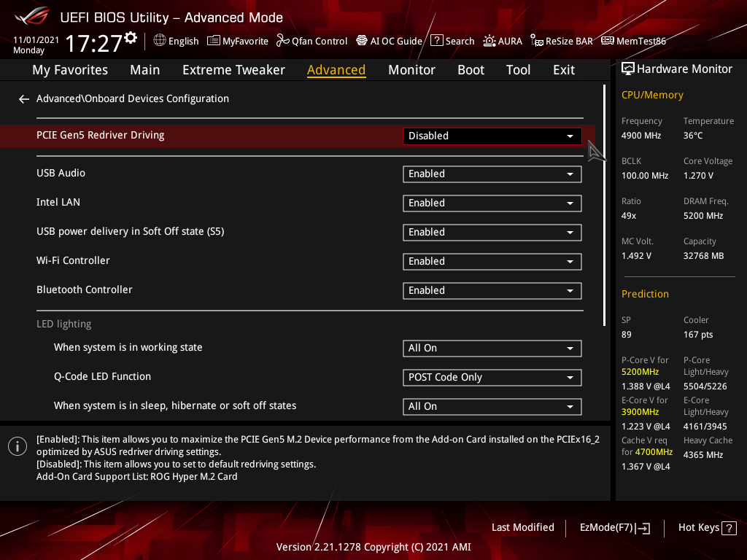Click the Qfan Control label
The width and height of the screenshot is (747, 560).
[x=320, y=41]
